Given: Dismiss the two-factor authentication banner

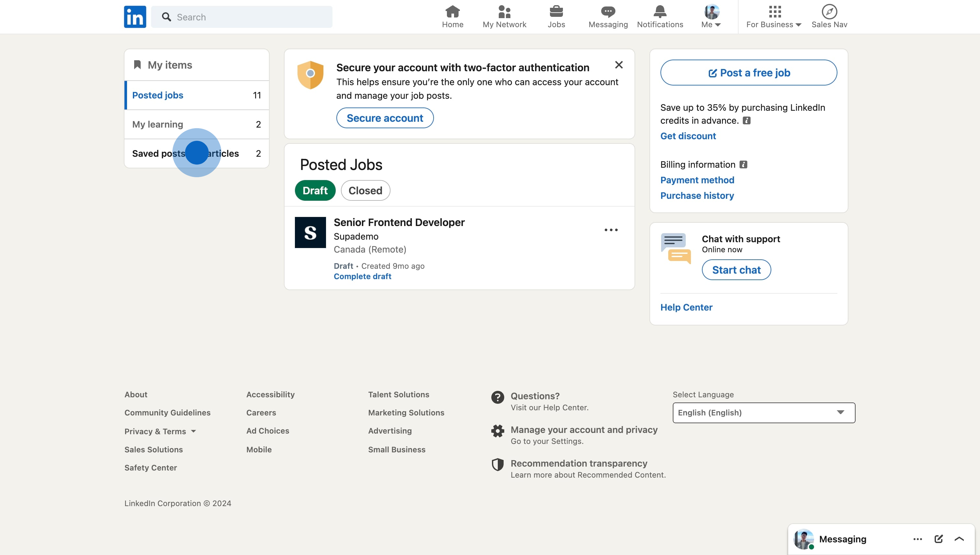Looking at the screenshot, I should point(618,65).
